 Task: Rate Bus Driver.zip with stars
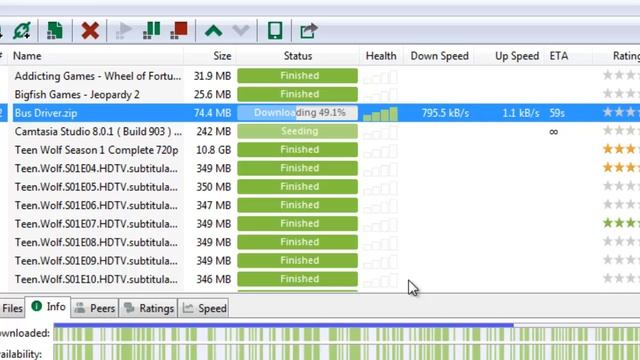coord(621,112)
